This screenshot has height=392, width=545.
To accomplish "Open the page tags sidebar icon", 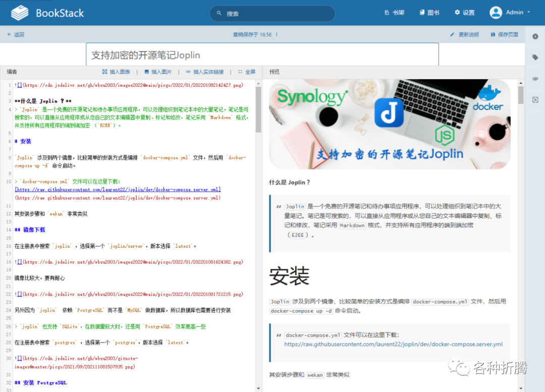I will click(x=535, y=58).
